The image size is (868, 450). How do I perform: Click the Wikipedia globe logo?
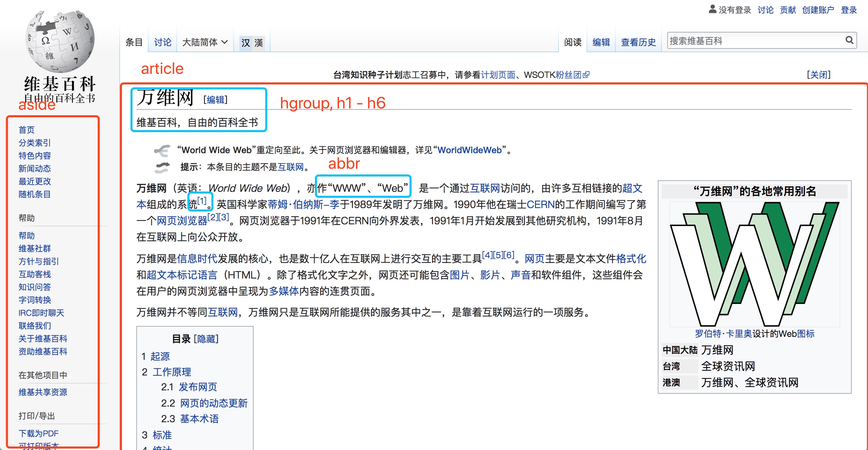coord(60,41)
